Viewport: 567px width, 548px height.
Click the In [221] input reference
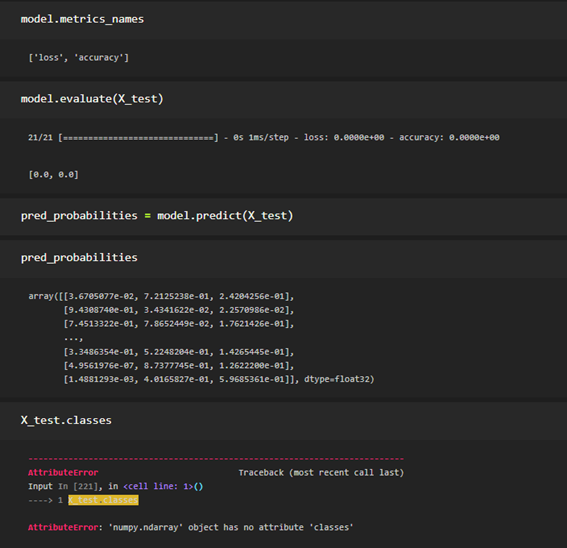pos(78,486)
